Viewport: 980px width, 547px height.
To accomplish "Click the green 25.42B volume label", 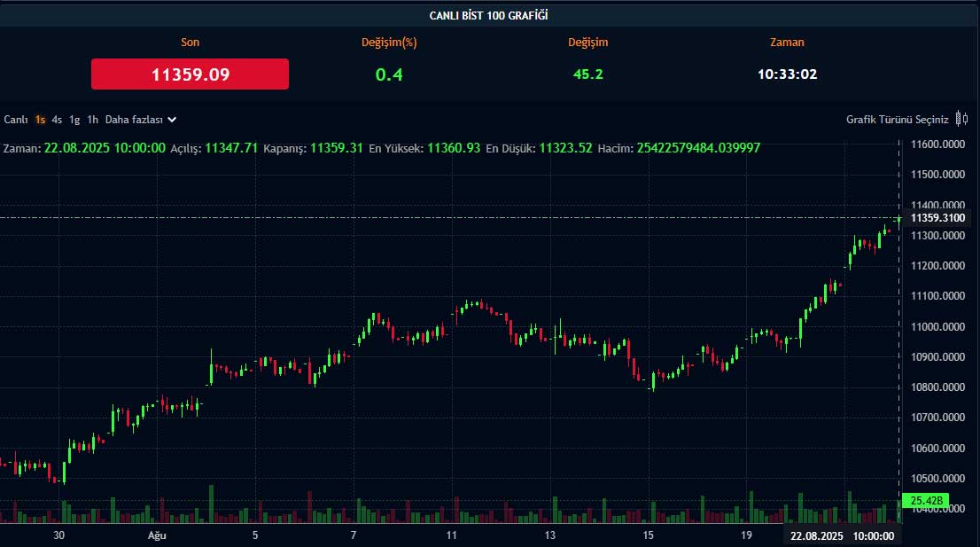I will click(926, 501).
